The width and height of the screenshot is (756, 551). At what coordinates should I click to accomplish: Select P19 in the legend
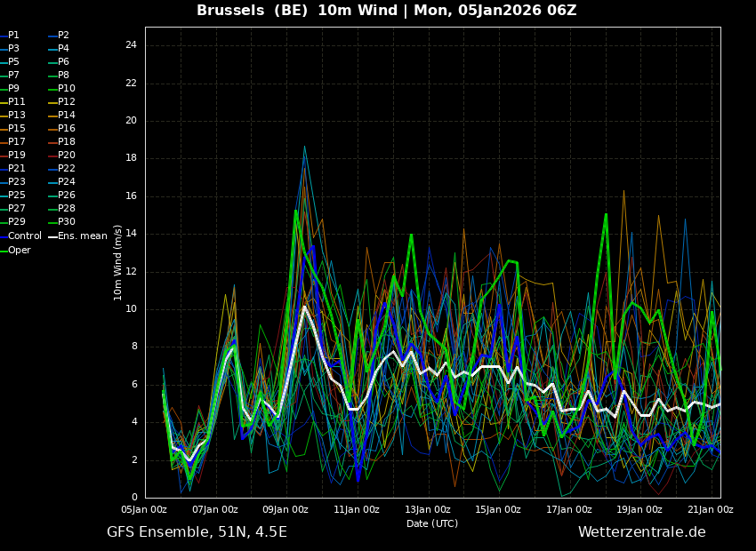[12, 156]
